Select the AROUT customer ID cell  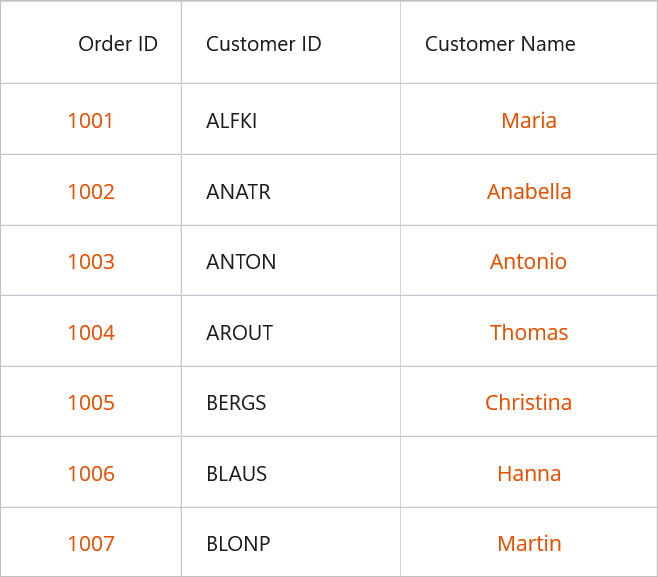click(x=239, y=333)
